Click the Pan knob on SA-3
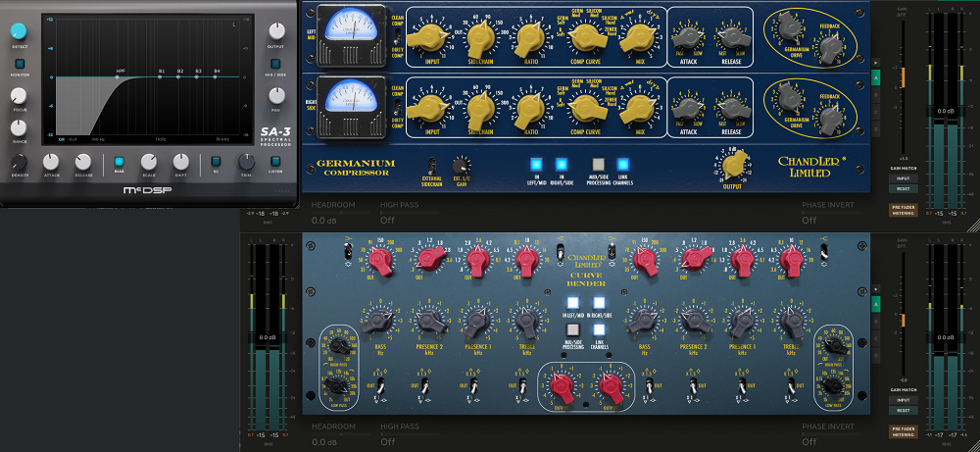Image resolution: width=980 pixels, height=452 pixels. pyautogui.click(x=277, y=96)
